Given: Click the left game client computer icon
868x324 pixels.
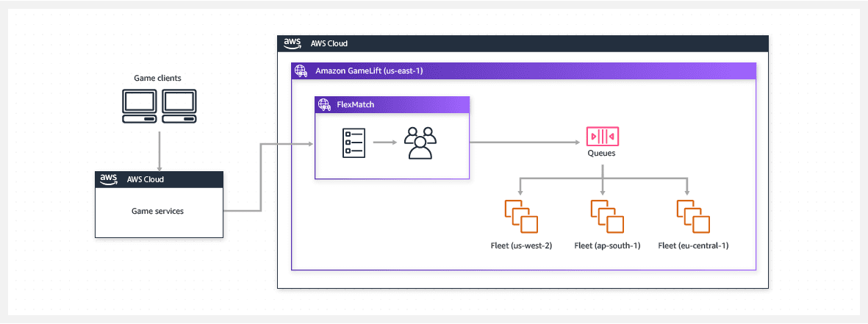Looking at the screenshot, I should pos(139,106).
